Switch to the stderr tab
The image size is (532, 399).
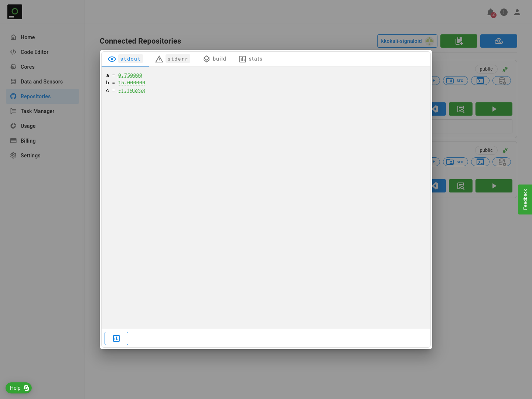click(x=173, y=59)
